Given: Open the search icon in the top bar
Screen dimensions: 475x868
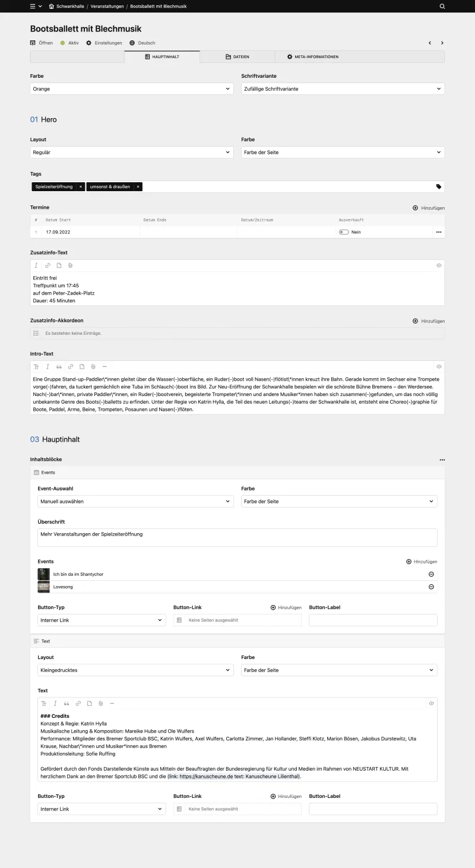Looking at the screenshot, I should click(442, 7).
